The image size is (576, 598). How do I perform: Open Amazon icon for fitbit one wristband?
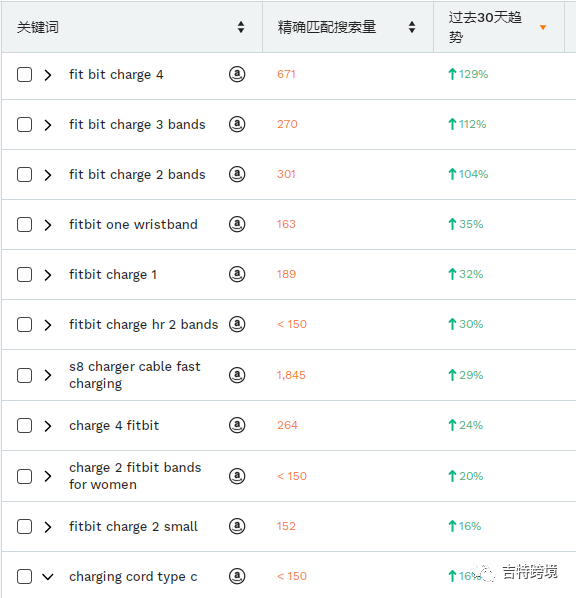[x=237, y=224]
